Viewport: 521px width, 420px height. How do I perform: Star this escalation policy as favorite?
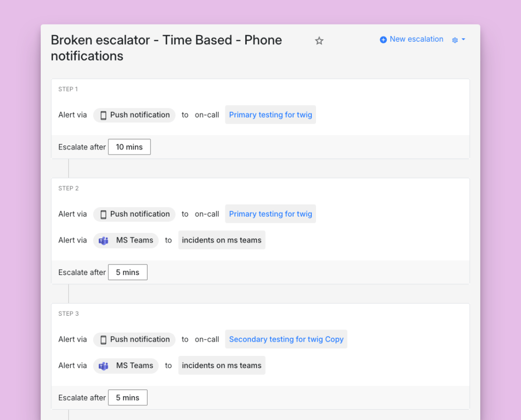(319, 41)
